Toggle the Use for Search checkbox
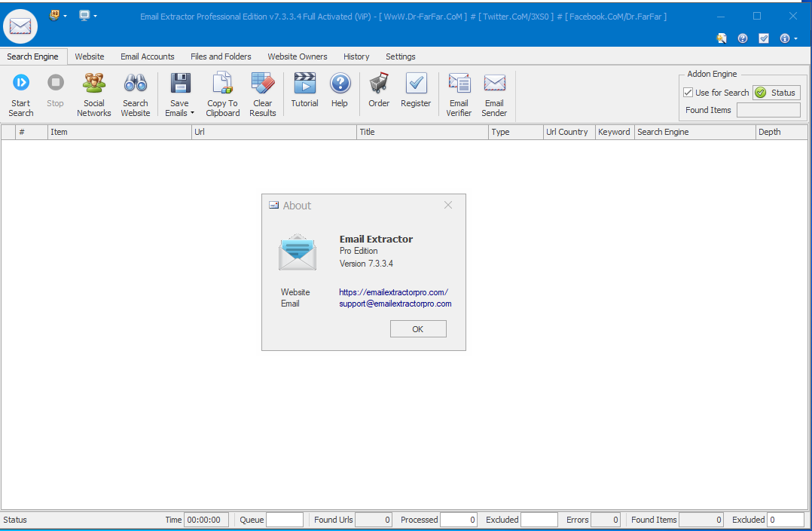 pyautogui.click(x=688, y=93)
